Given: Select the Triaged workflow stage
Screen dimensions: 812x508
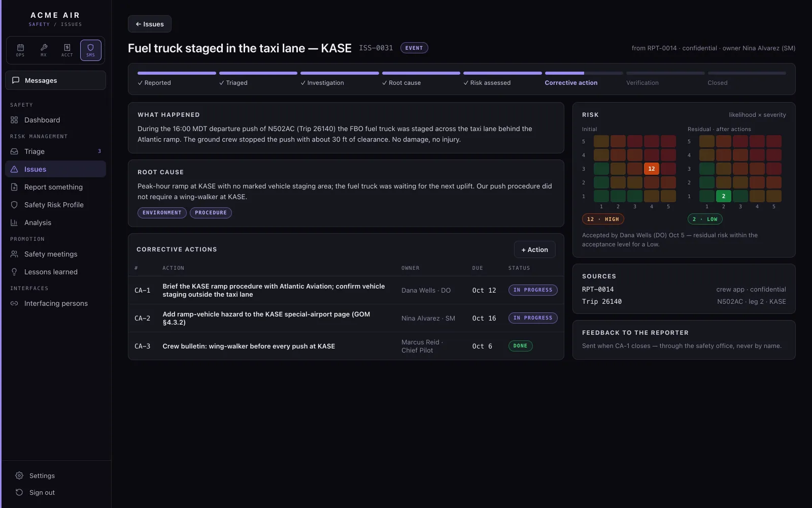Looking at the screenshot, I should [258, 79].
